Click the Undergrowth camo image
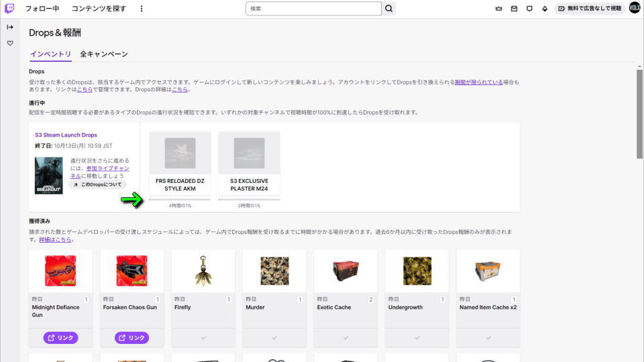 pos(417,271)
